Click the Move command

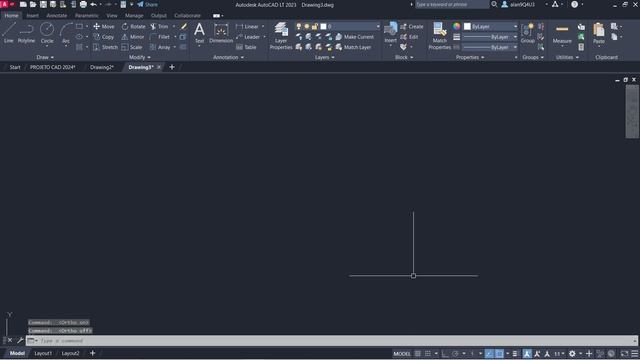[x=104, y=27]
